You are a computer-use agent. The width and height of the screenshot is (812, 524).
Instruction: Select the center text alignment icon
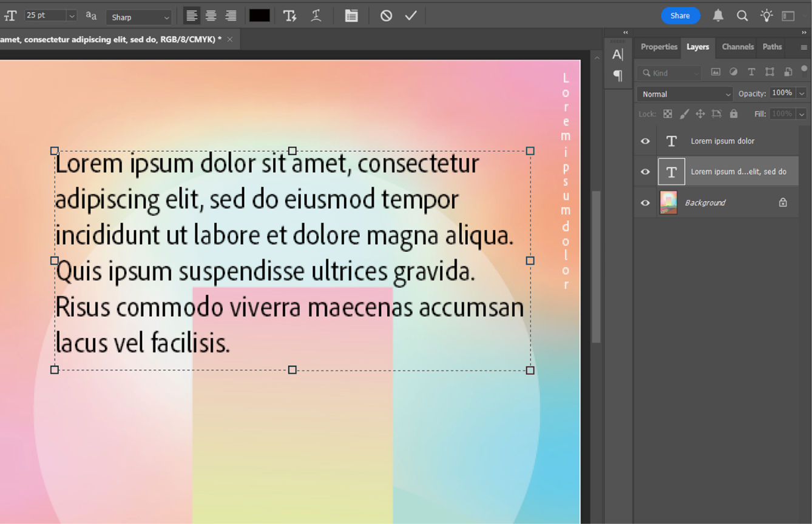210,16
